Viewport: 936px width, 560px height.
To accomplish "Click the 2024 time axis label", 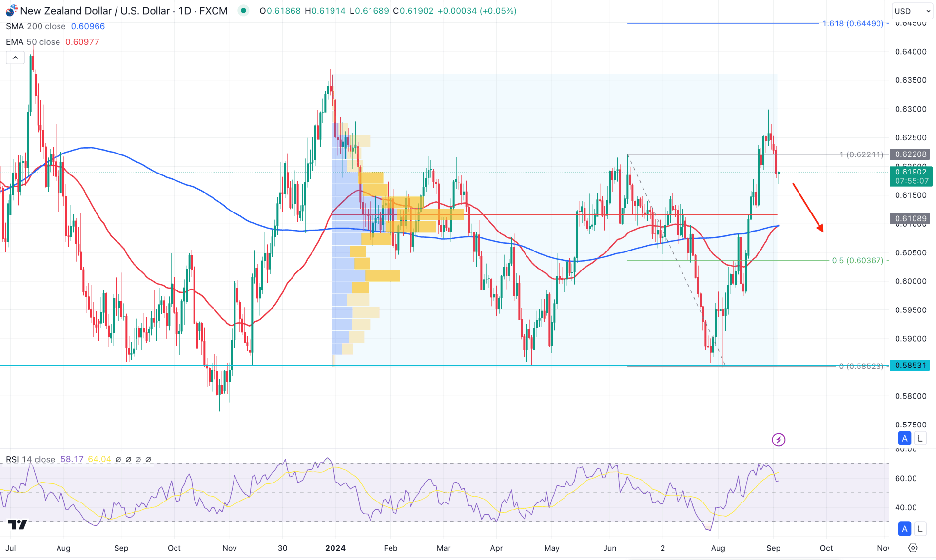I will click(x=335, y=548).
